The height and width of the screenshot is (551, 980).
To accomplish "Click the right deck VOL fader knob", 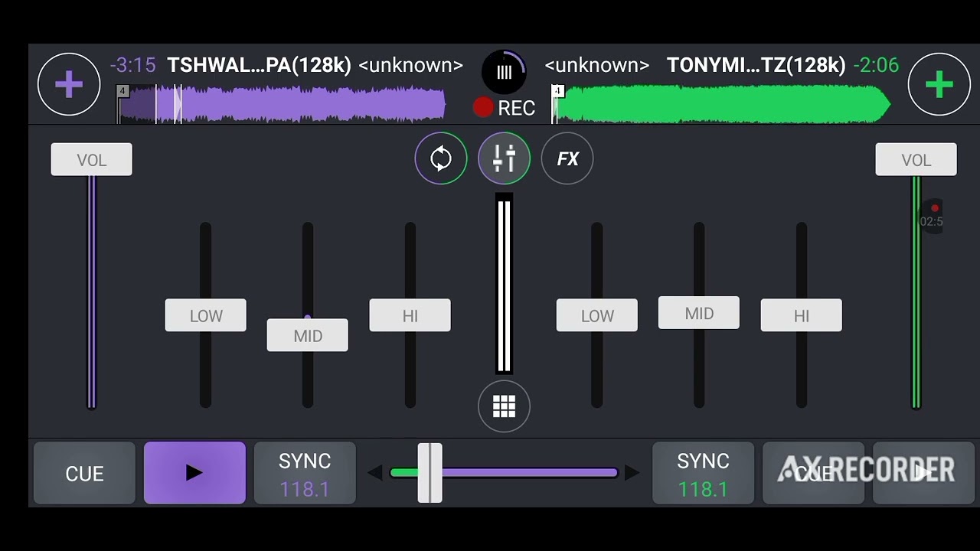I will (916, 159).
